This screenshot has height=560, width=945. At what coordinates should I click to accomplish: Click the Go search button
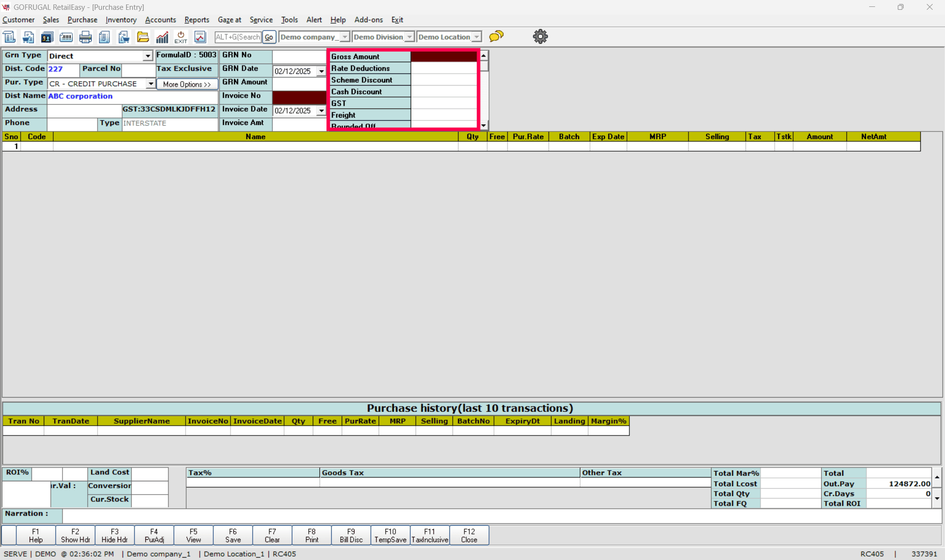pos(269,37)
